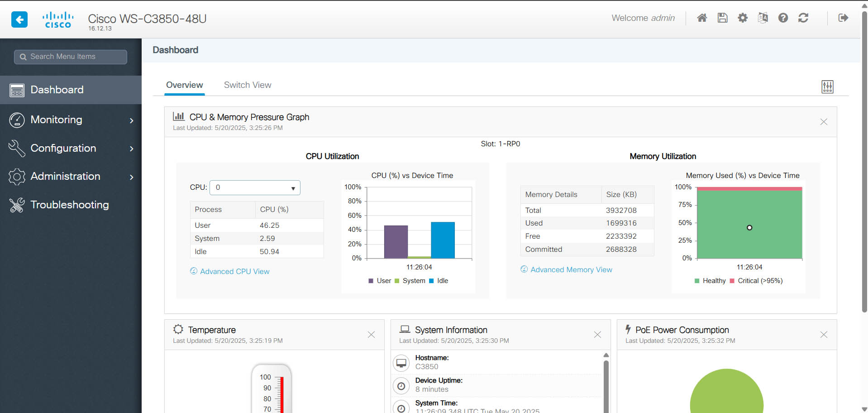The width and height of the screenshot is (868, 413).
Task: Save configuration using floppy disk icon
Action: 722,18
